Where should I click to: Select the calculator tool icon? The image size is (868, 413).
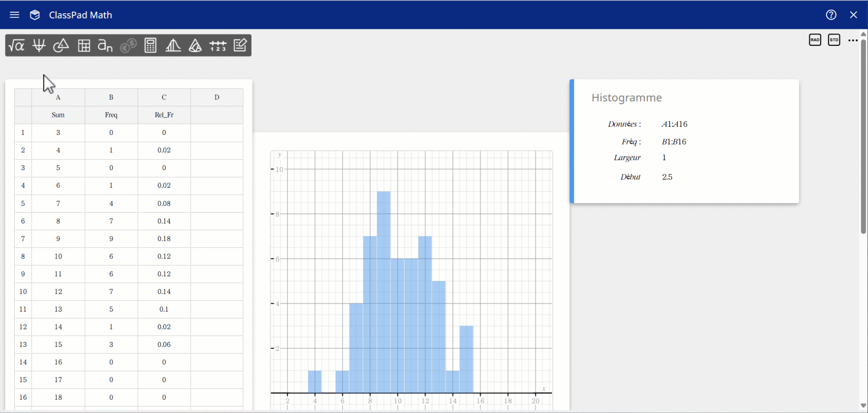coord(150,45)
